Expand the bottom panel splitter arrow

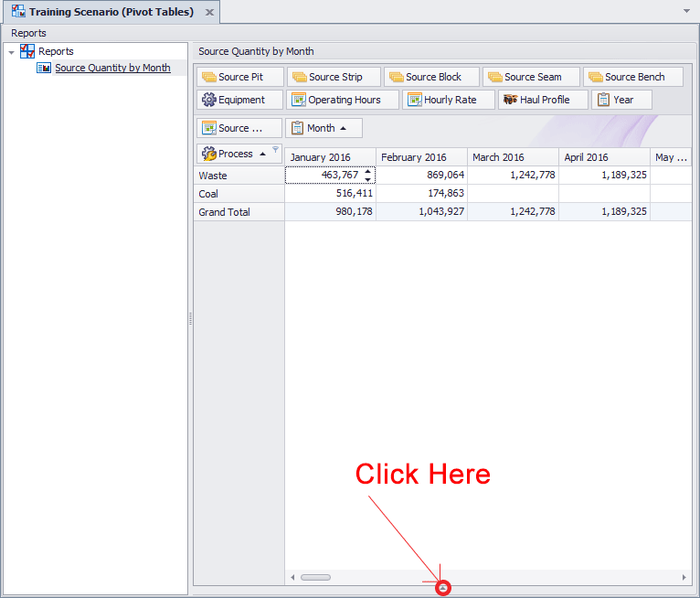tap(443, 588)
